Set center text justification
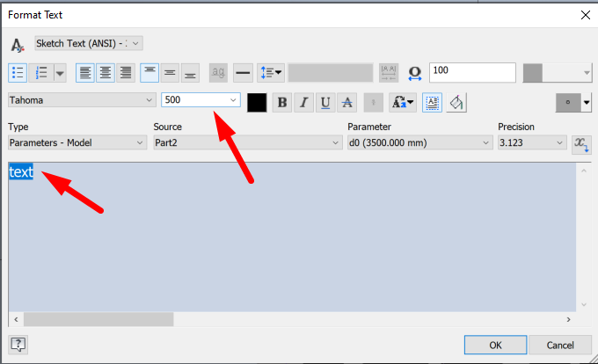 106,72
